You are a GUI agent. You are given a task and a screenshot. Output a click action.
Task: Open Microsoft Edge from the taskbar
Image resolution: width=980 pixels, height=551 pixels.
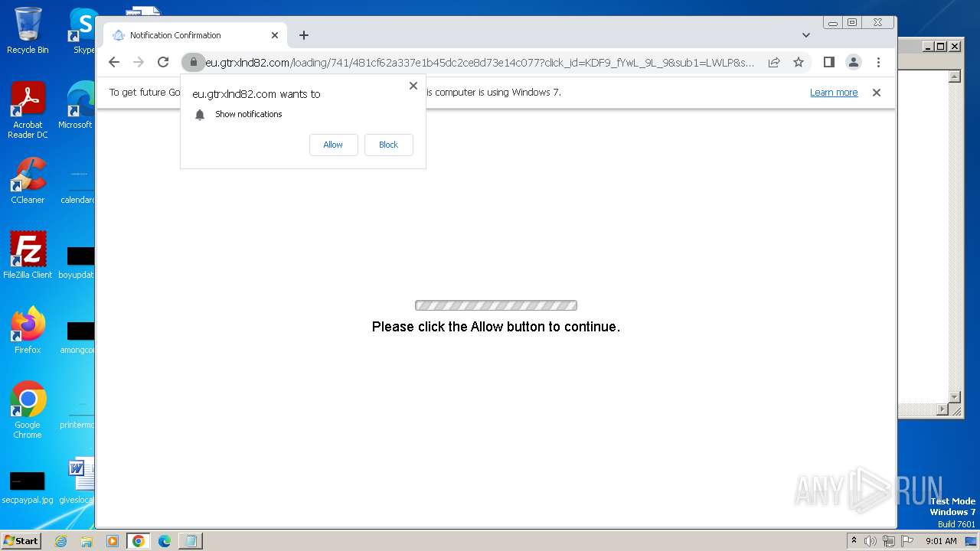[x=165, y=541]
